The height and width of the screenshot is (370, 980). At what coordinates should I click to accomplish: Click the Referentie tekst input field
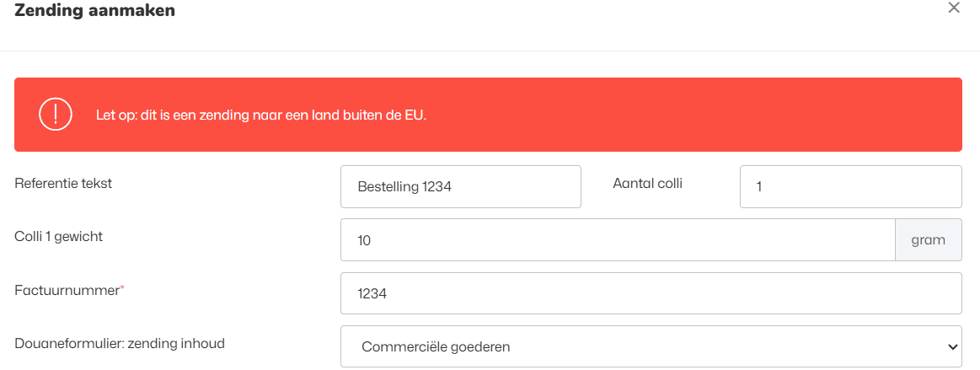(x=460, y=186)
